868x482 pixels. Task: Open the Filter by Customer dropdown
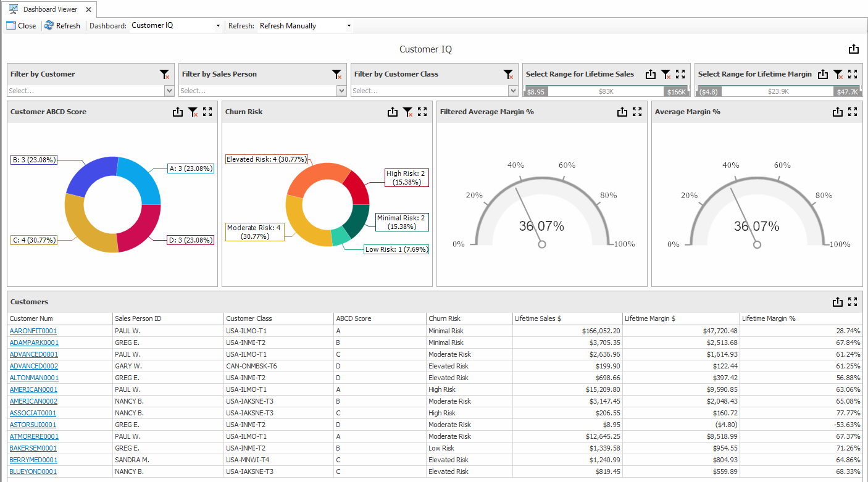point(170,91)
